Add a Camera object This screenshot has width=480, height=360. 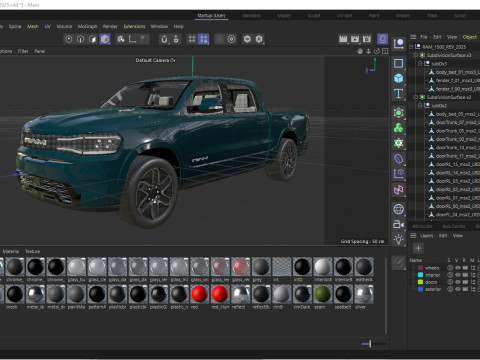point(398,224)
